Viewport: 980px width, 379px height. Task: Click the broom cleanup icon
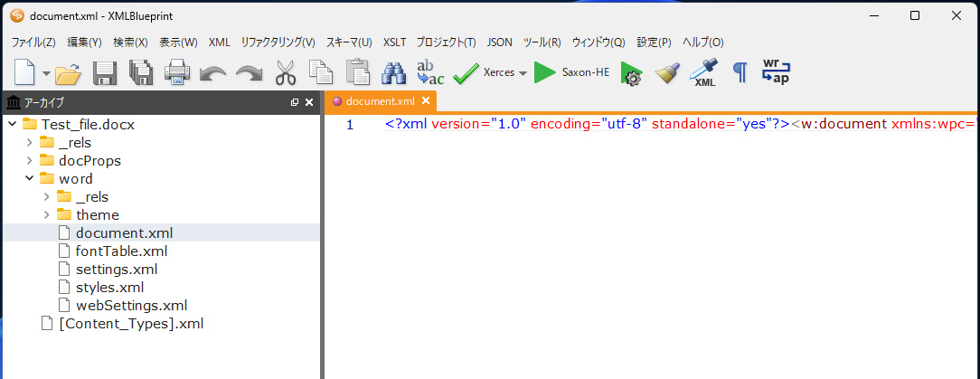pyautogui.click(x=667, y=73)
